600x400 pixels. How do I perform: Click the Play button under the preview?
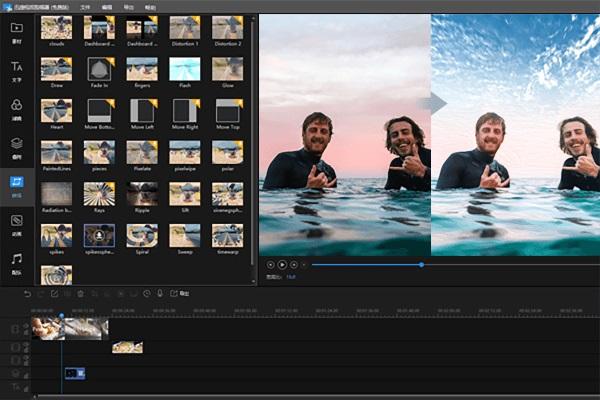coord(282,264)
